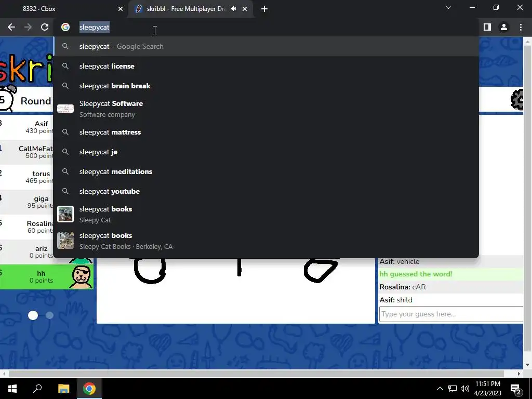Close the 8332 · Cbox tab
The width and height of the screenshot is (532, 399).
[121, 9]
